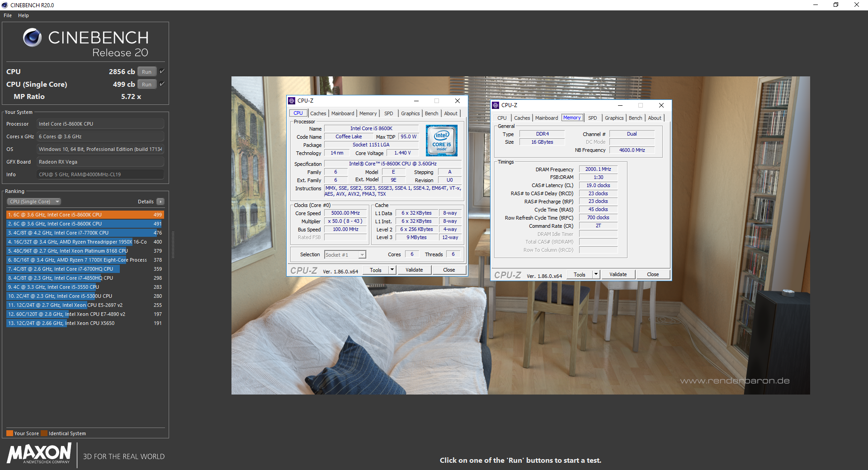Image resolution: width=868 pixels, height=470 pixels.
Task: Open the File menu
Action: pos(8,15)
